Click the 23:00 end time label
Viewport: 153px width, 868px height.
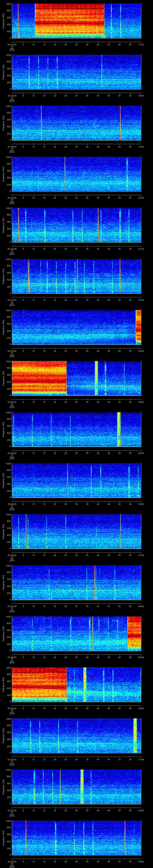[141, 351]
